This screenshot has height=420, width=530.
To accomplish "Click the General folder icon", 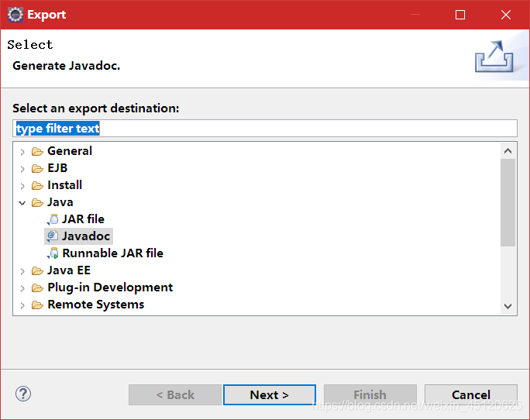I will [37, 152].
